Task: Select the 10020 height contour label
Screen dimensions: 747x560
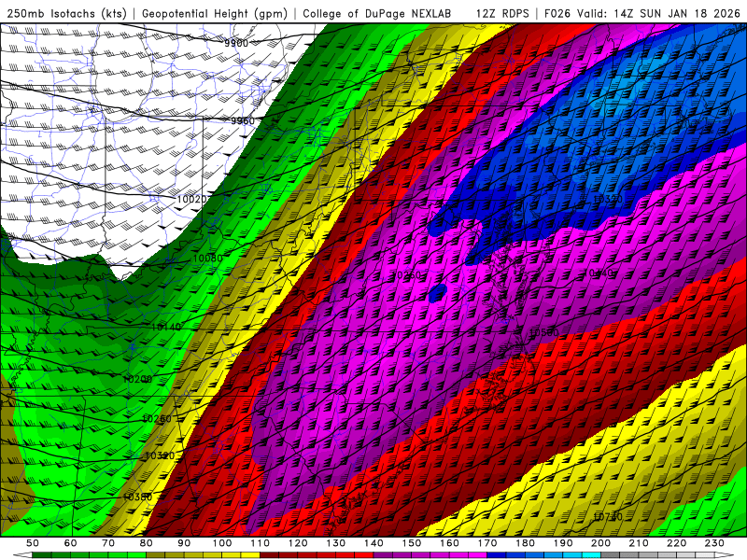Action: point(191,199)
